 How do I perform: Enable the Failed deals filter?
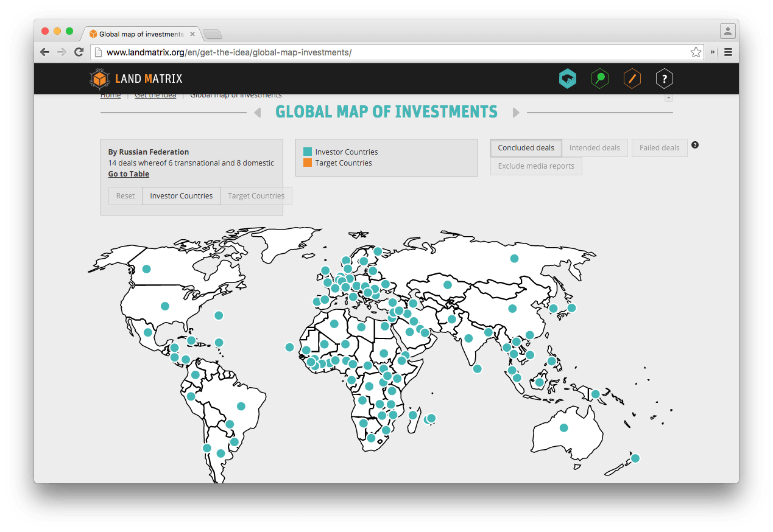click(x=659, y=147)
